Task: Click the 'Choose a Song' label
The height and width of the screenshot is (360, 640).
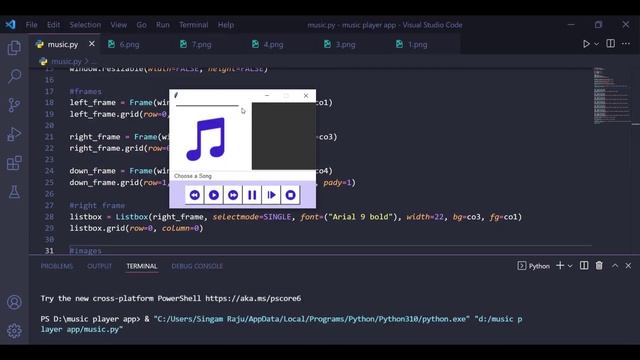Action: coord(193,176)
